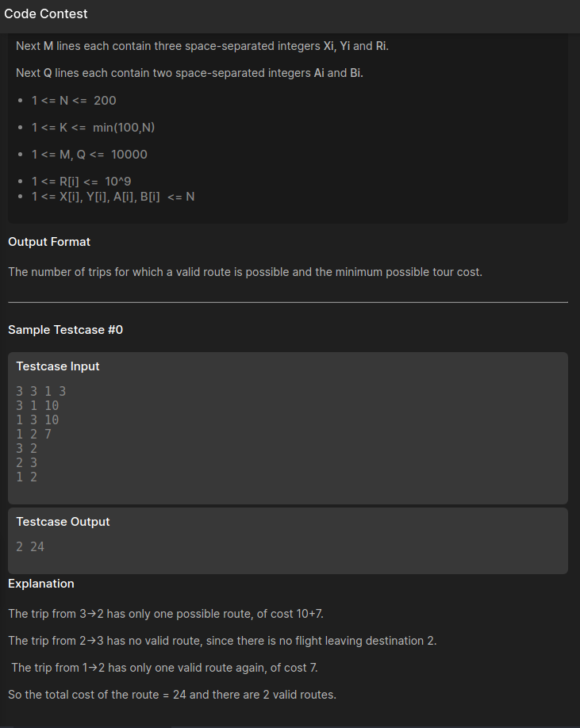Click the Testcase Output label
Screen dimensions: 580x728
63,522
